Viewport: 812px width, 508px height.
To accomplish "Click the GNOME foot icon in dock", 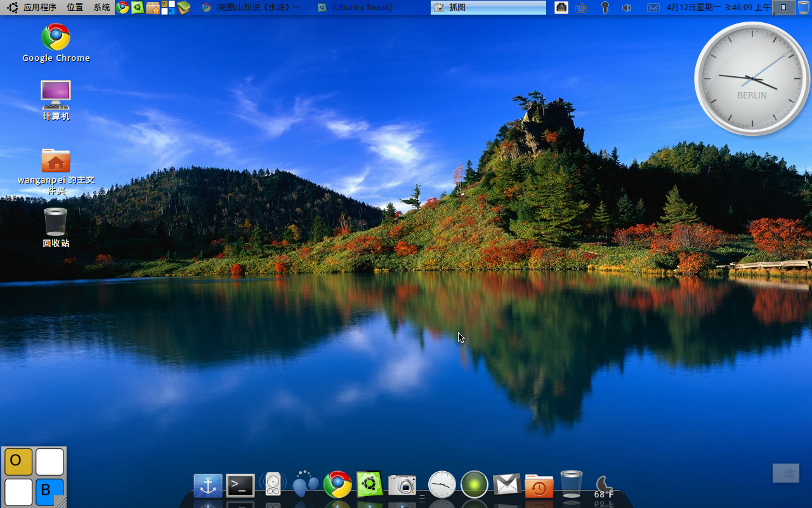I will coord(305,485).
